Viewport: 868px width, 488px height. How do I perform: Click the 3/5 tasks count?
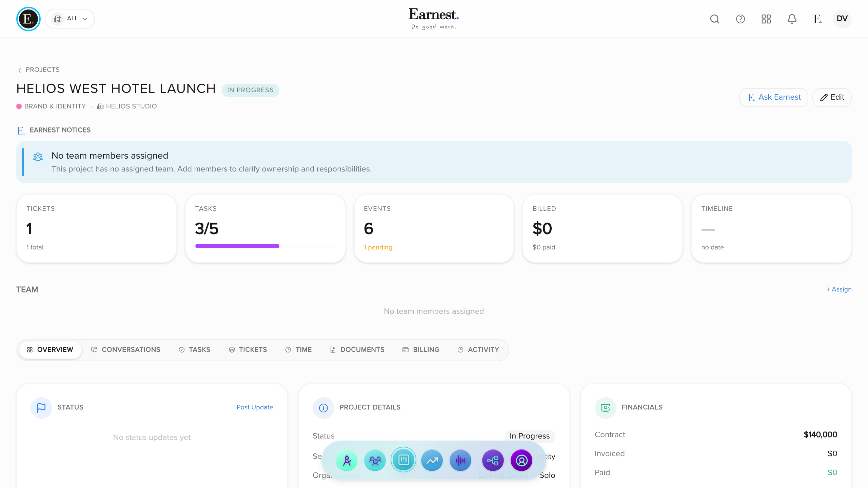[207, 228]
